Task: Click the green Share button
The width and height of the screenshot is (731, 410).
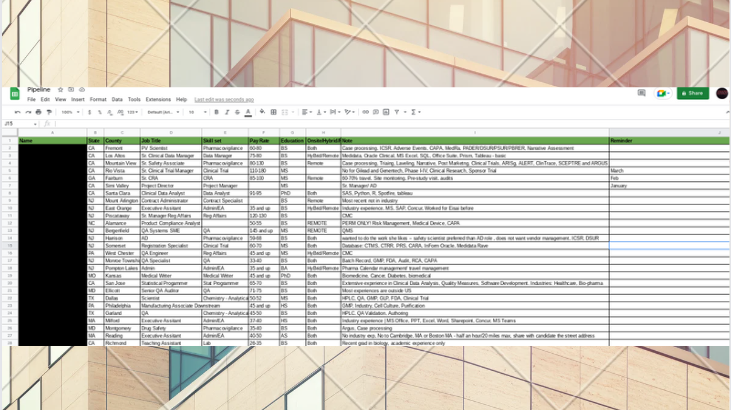Action: [x=692, y=93]
